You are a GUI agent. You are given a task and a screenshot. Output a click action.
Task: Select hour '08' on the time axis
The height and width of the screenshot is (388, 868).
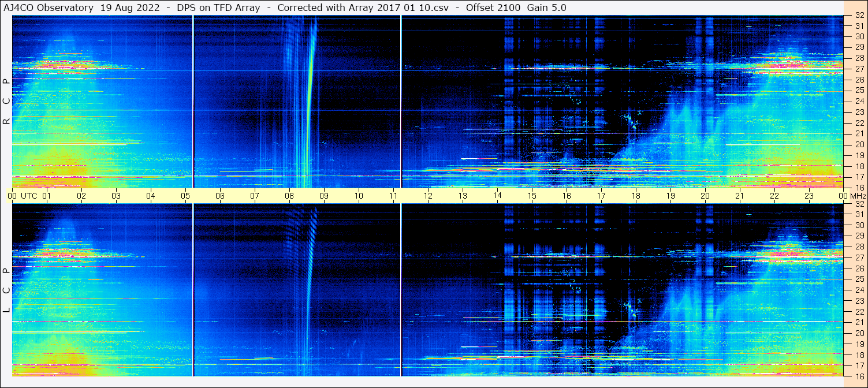pos(290,196)
